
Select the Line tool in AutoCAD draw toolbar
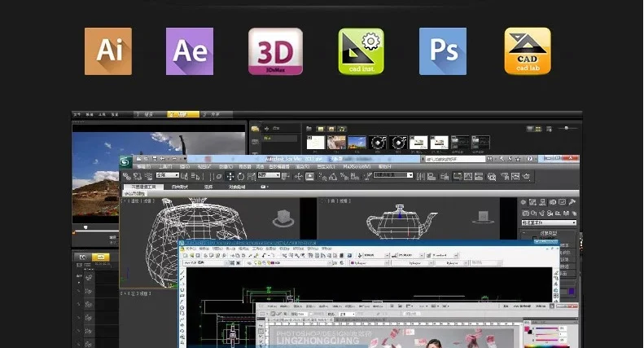[182, 273]
